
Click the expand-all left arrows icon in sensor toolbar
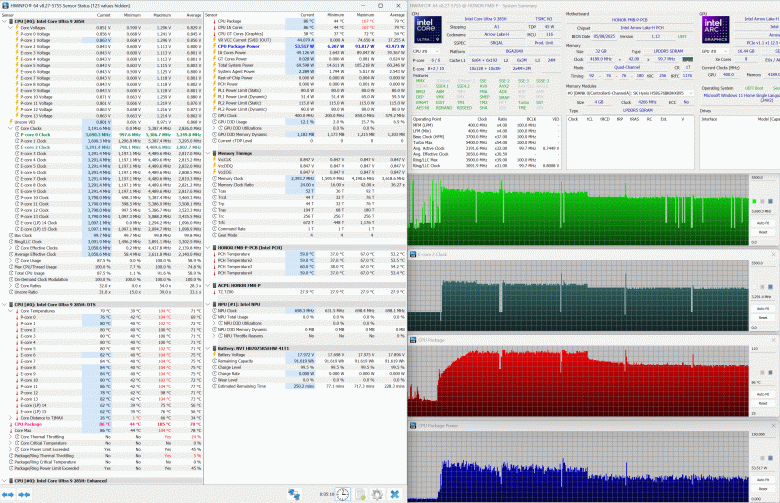[x=7, y=494]
